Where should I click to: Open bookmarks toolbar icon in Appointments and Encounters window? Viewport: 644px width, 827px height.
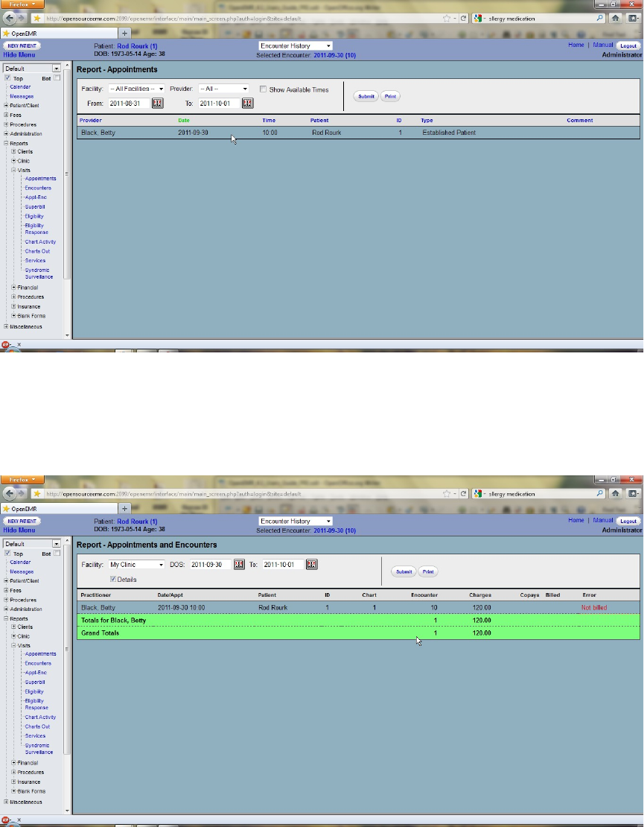pos(632,494)
